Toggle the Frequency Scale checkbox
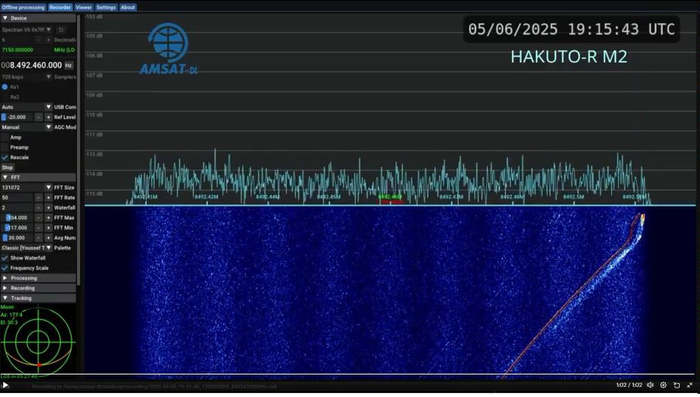Screen dimensions: 700x397 point(5,268)
